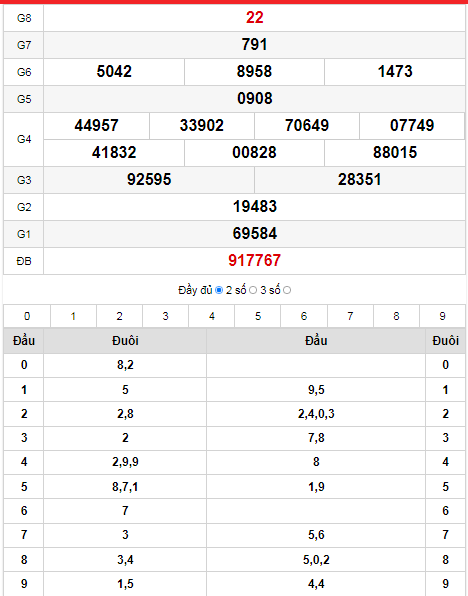Click the G1 prize number 69584

(254, 233)
